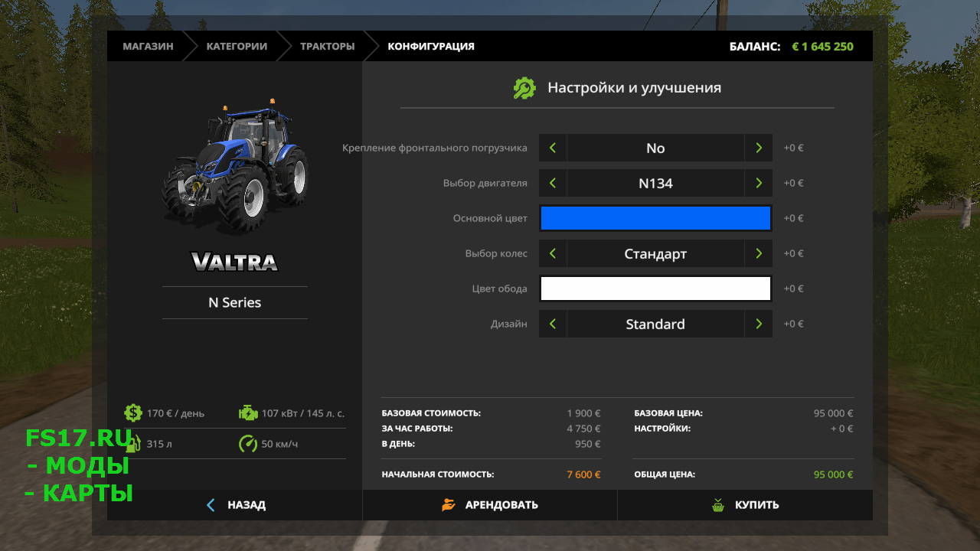Select next Дизайн option after Standard
Image resolution: width=980 pixels, height=551 pixels.
[x=758, y=324]
